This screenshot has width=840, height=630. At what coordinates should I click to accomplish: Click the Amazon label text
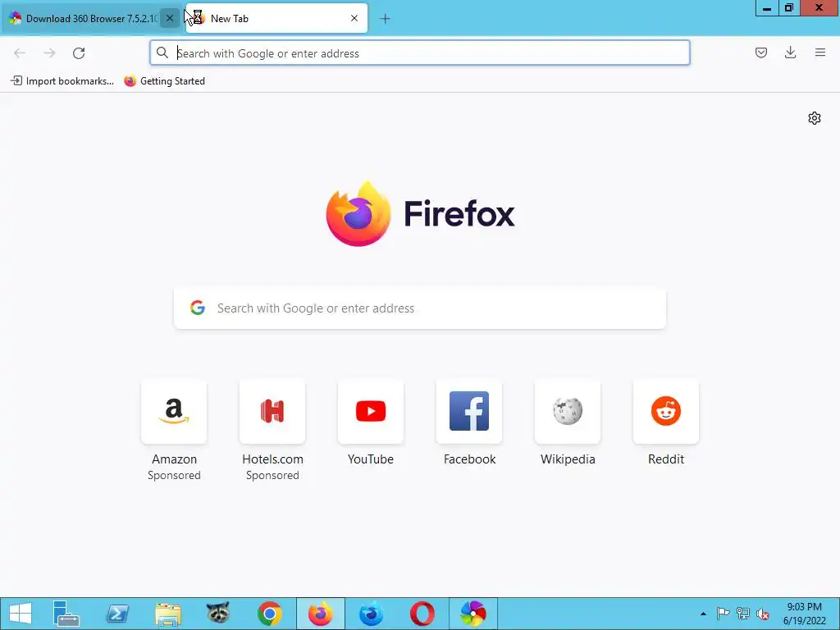point(174,459)
